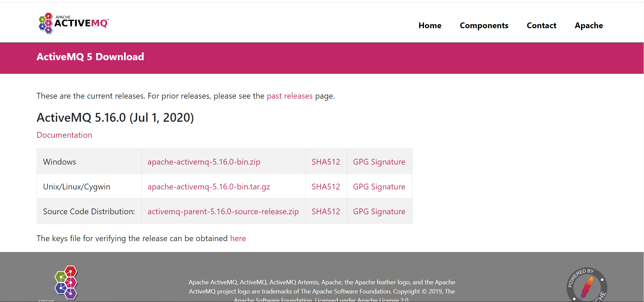Open GPG Signature for the Unix/Linux/Cygwin row

(379, 187)
